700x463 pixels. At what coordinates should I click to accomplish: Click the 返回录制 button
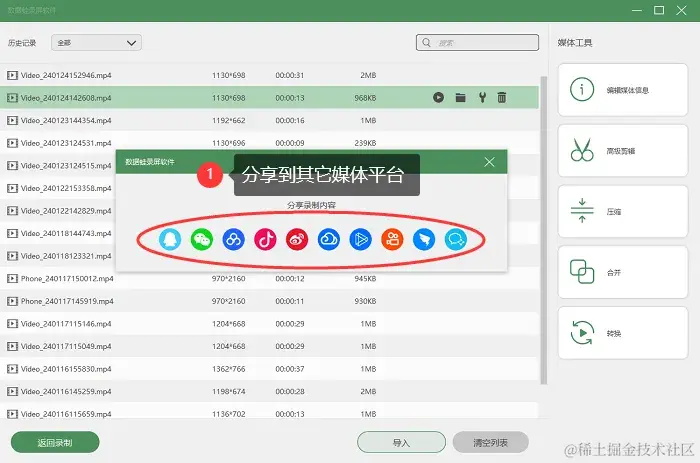[x=55, y=442]
